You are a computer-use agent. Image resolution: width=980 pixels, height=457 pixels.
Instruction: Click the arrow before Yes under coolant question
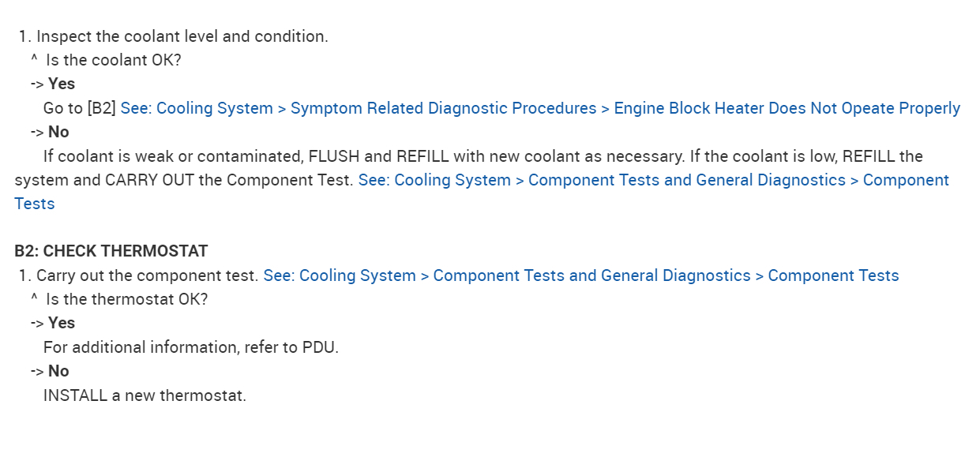(x=37, y=84)
